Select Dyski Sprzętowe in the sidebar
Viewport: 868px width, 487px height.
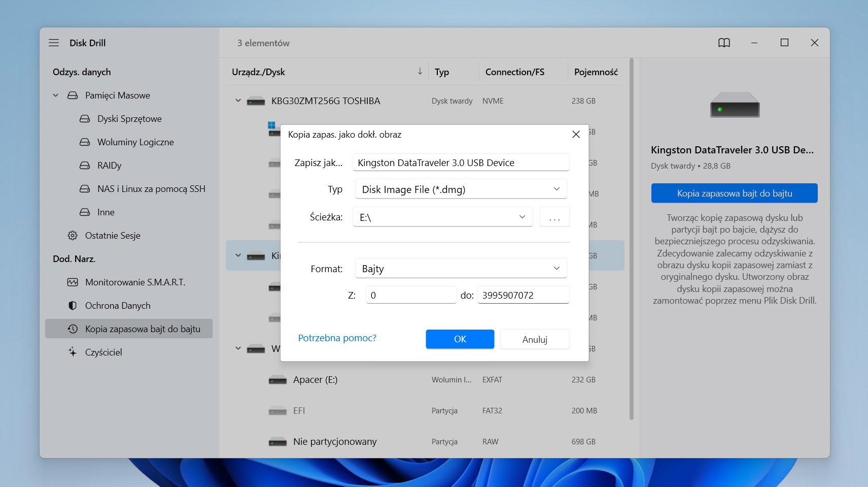[129, 119]
